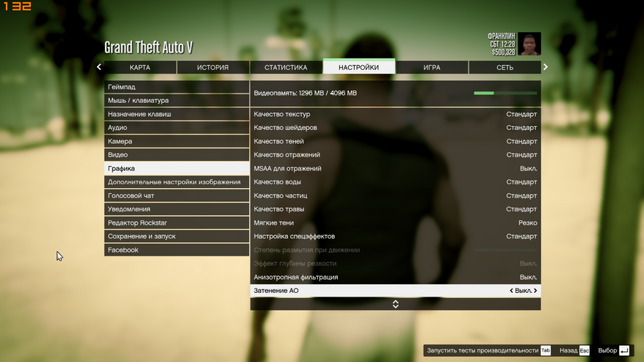Select the Качество частиц setting row
Screen dimensions: 644x362
[x=396, y=195]
